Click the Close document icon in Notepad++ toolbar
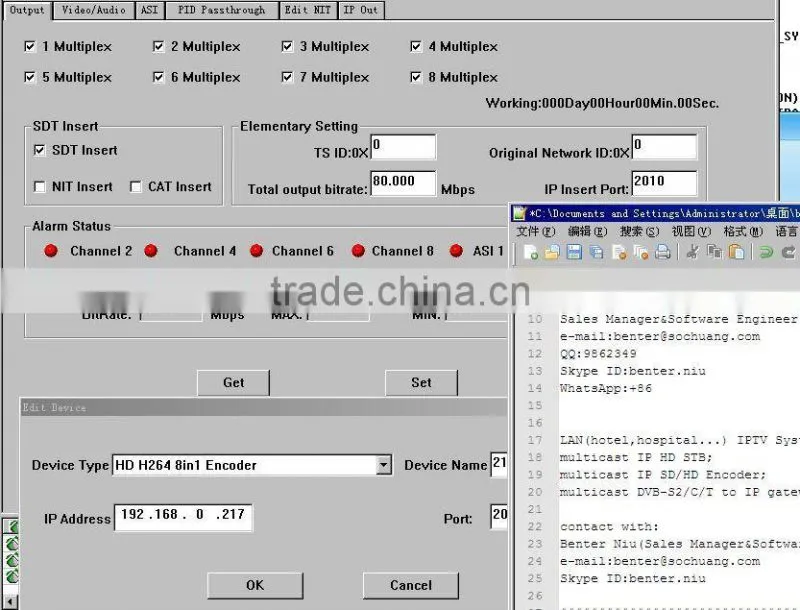Viewport: 800px width, 610px height. point(619,252)
